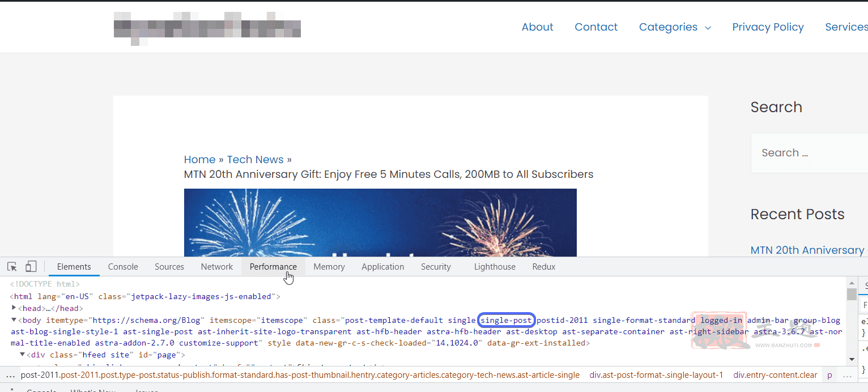This screenshot has height=392, width=868.
Task: Open the Services nav link
Action: pyautogui.click(x=846, y=27)
